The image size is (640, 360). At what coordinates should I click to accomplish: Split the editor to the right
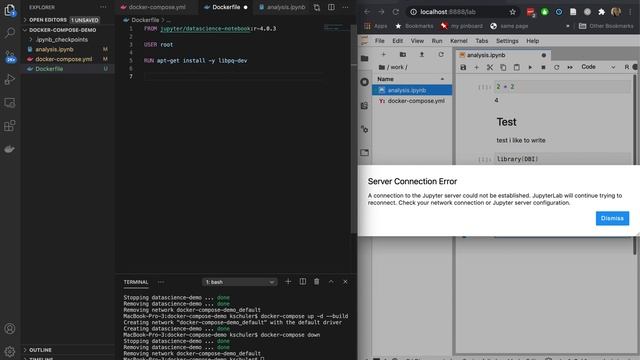point(331,7)
